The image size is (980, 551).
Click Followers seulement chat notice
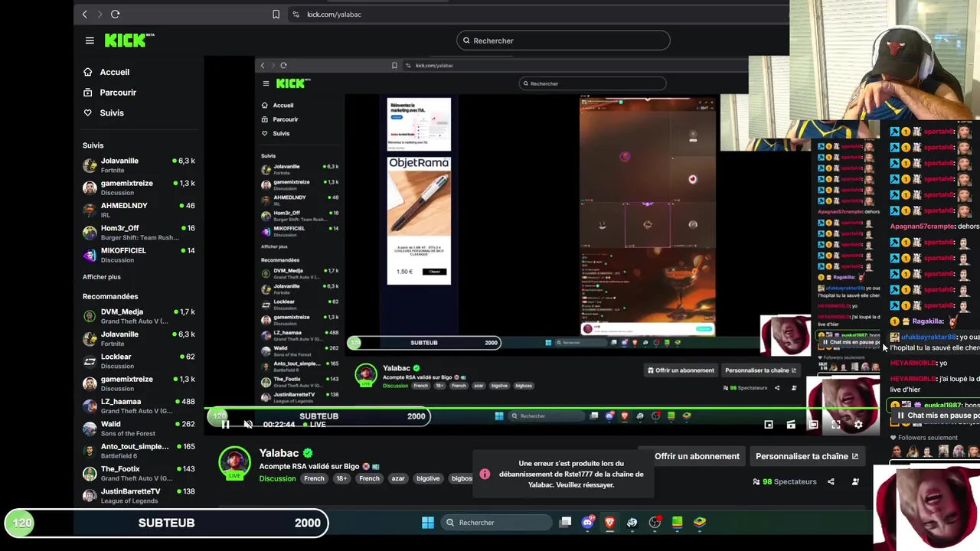[x=923, y=439]
